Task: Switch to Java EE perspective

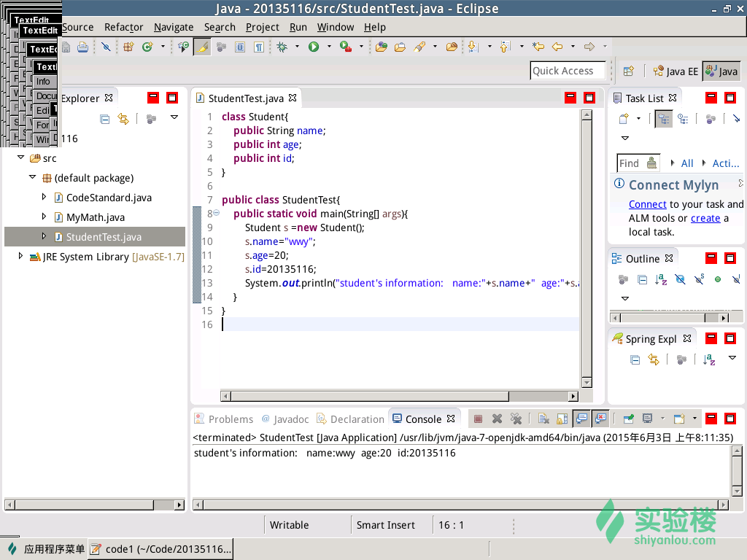Action: tap(676, 71)
